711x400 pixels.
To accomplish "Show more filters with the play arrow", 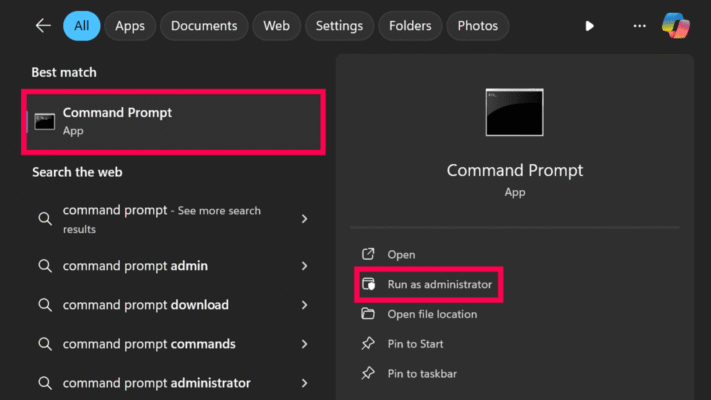I will point(589,26).
